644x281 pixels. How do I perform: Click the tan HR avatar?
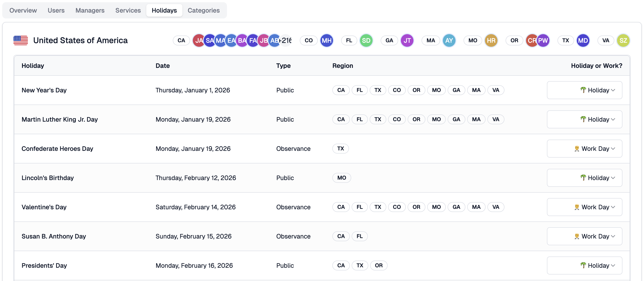click(491, 40)
